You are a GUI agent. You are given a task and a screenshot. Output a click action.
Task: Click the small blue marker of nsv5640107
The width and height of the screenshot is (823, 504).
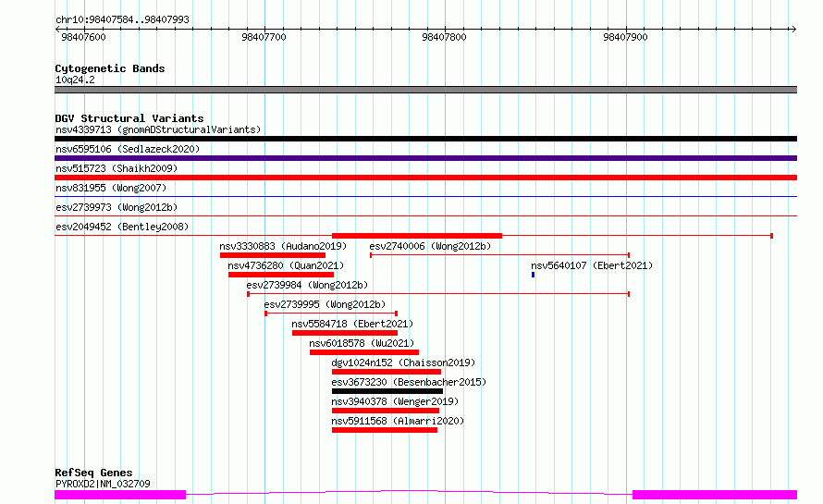(x=534, y=275)
